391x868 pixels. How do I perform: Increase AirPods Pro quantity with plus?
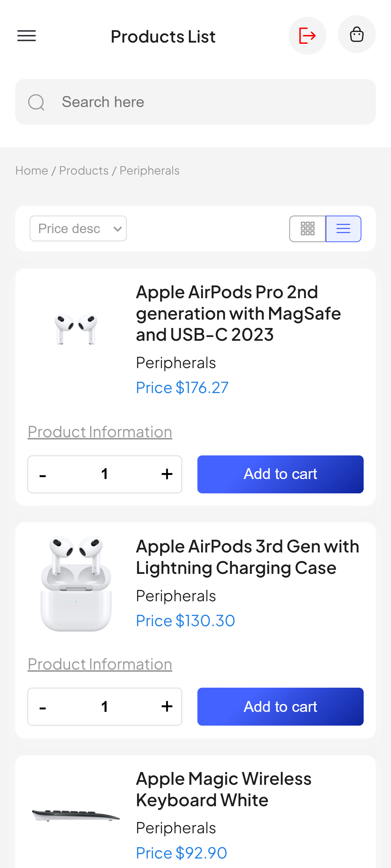pos(167,474)
